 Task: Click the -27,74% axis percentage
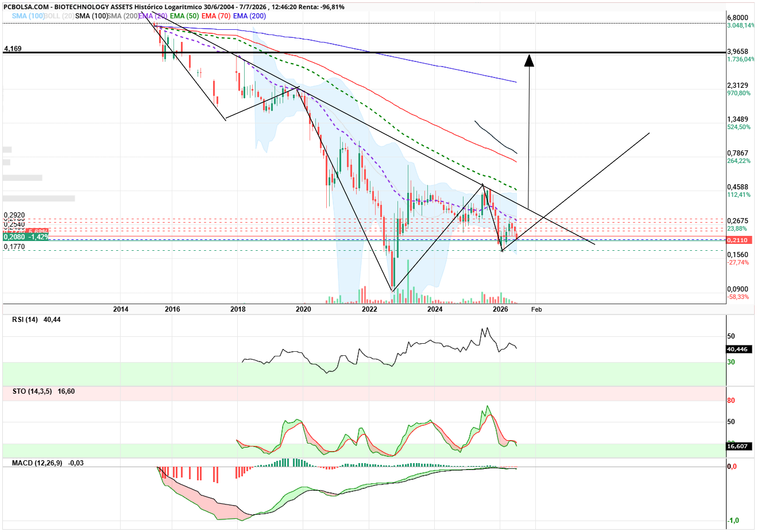click(x=739, y=262)
